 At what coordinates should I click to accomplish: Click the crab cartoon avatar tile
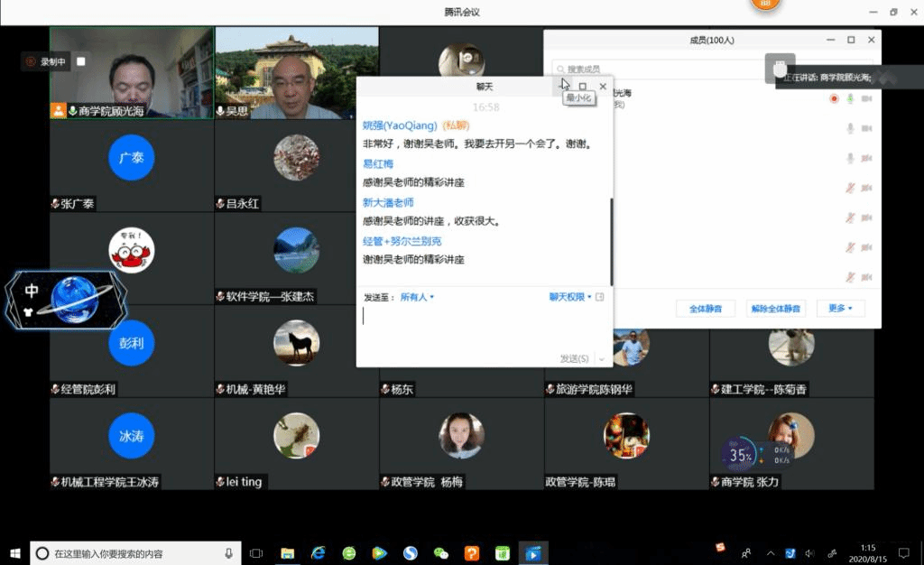(132, 250)
